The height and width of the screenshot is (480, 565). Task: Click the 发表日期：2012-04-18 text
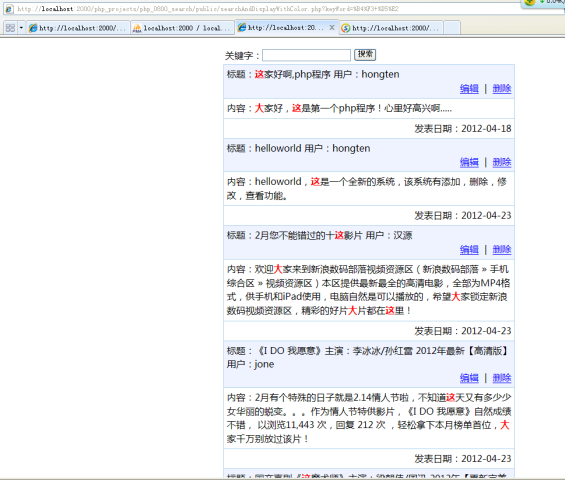pos(463,129)
